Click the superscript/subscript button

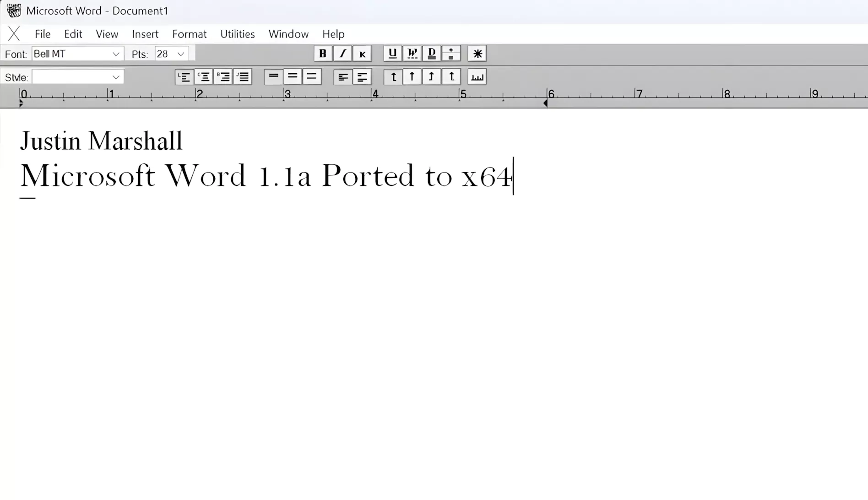(451, 54)
